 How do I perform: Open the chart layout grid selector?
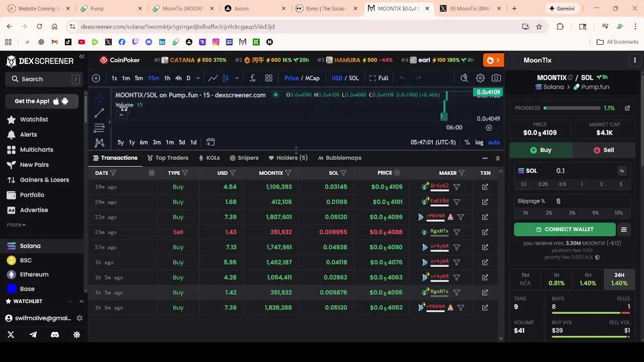click(269, 78)
